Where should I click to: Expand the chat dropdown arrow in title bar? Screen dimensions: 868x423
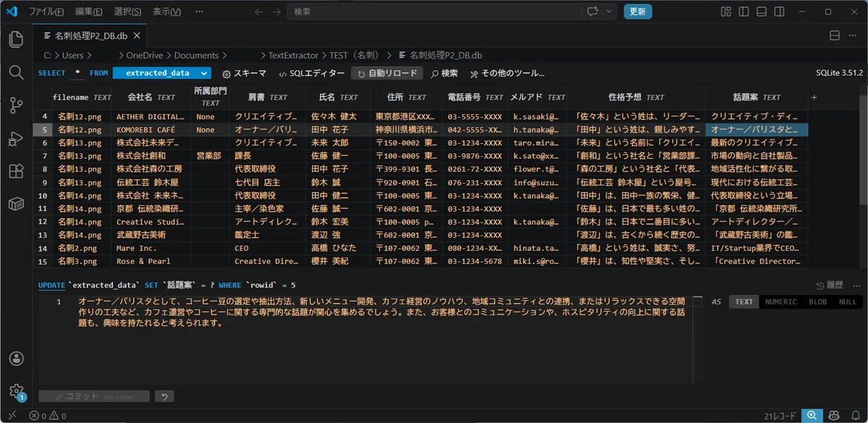click(x=610, y=12)
